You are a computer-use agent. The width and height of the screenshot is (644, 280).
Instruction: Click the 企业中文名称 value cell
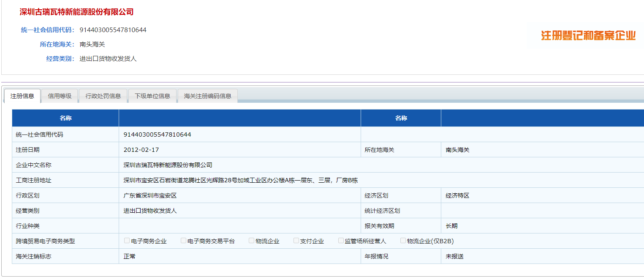coord(381,165)
